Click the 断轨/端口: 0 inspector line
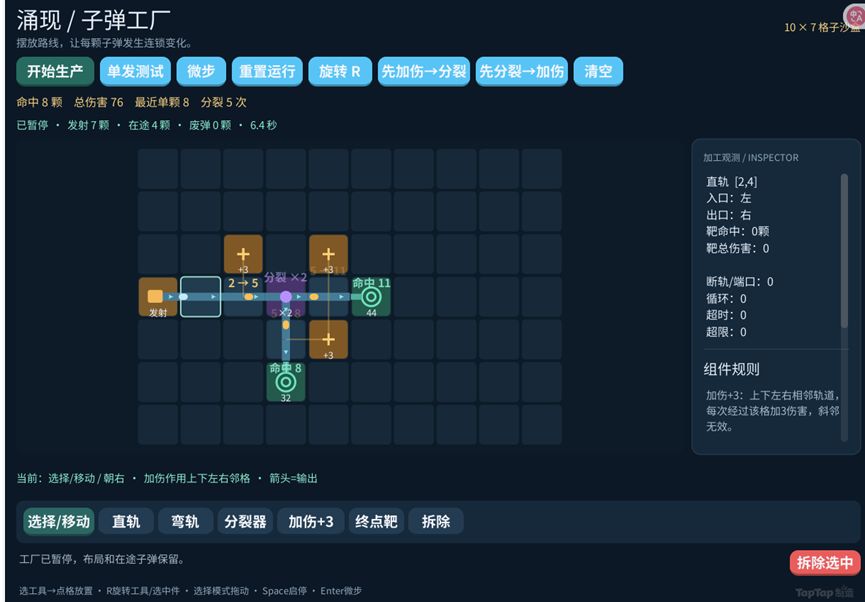This screenshot has height=602, width=865. pyautogui.click(x=740, y=282)
